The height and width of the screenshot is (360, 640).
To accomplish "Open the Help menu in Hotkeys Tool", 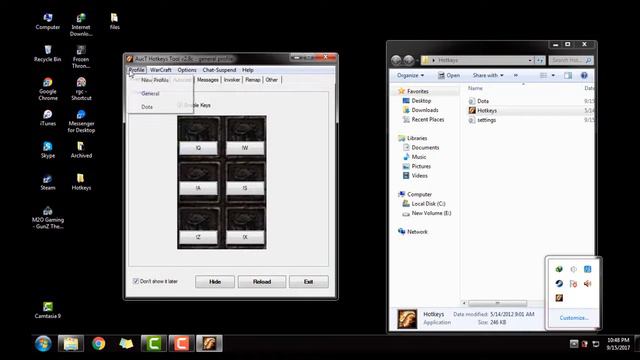I will click(x=248, y=70).
